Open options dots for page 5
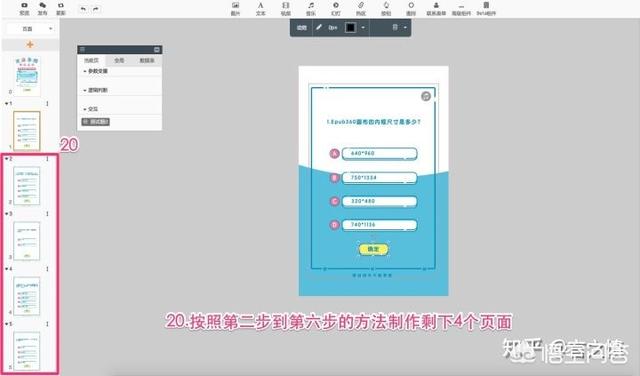The height and width of the screenshot is (376, 640). (47, 324)
